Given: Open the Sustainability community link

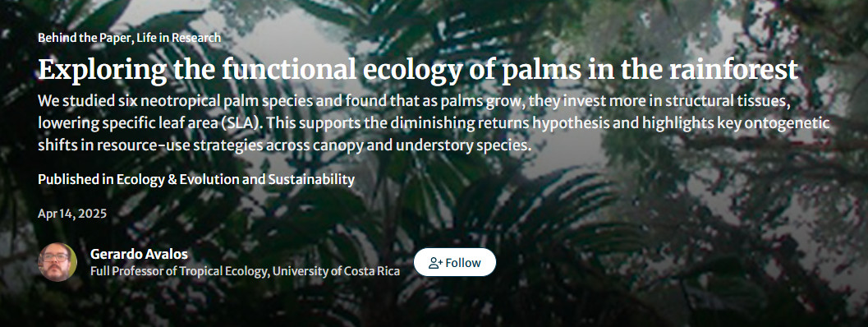Looking at the screenshot, I should point(311,180).
